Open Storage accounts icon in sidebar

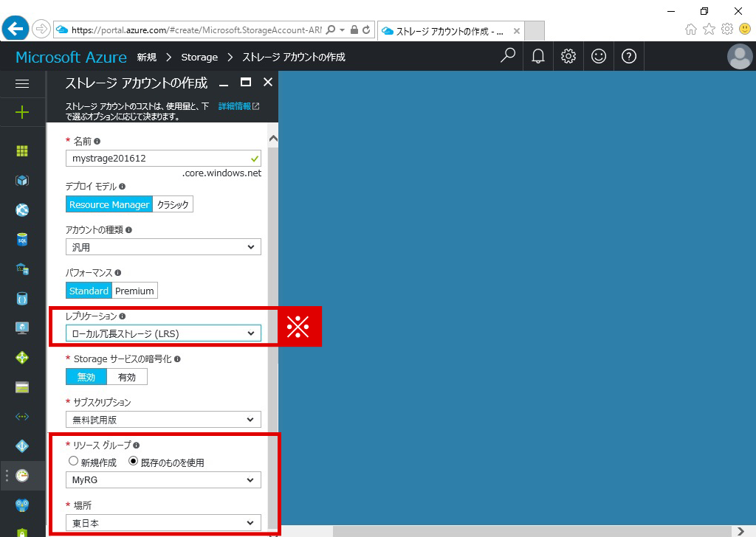22,387
